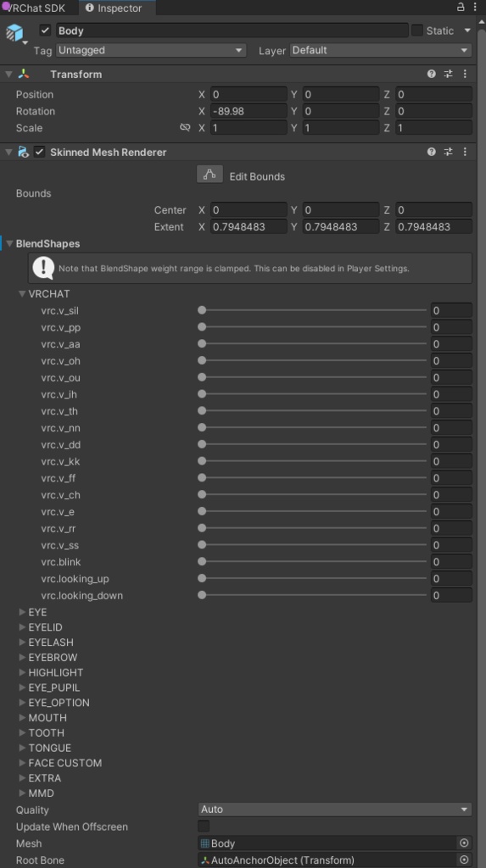The width and height of the screenshot is (486, 868).
Task: Select the Inspector tab
Action: 117,8
